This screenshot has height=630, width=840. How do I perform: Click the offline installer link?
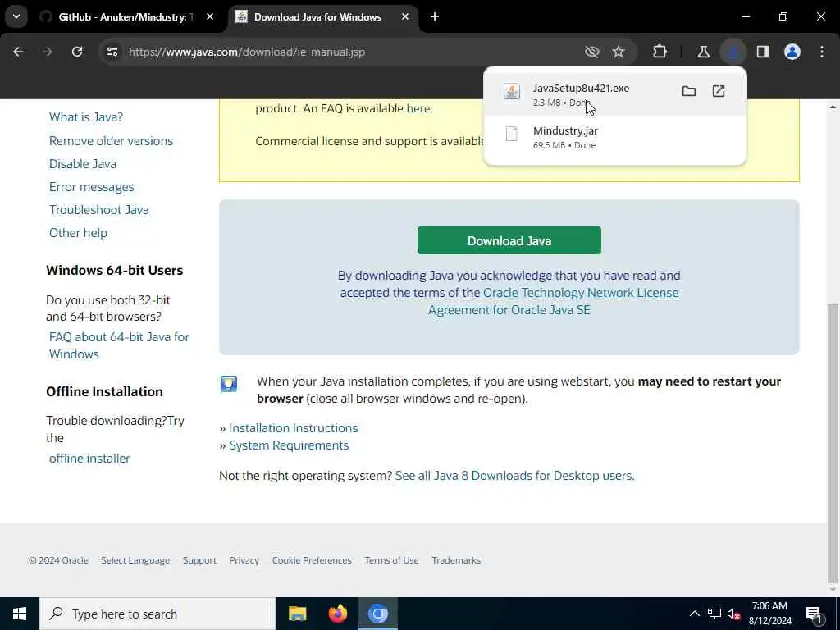pyautogui.click(x=89, y=459)
